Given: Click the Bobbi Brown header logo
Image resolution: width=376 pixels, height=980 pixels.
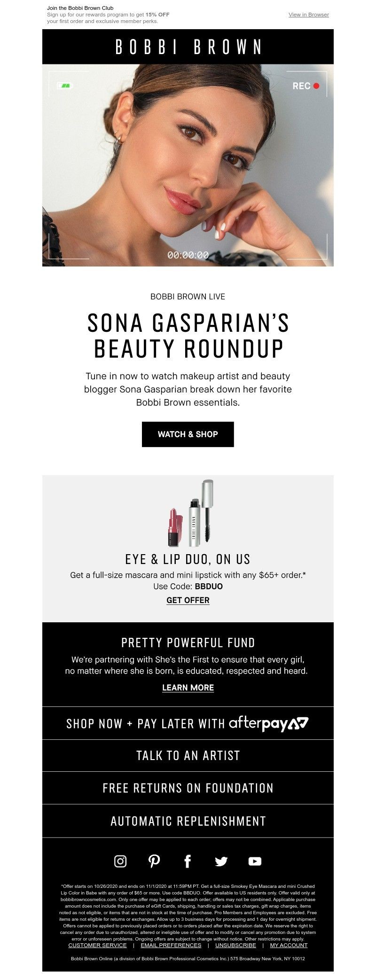Looking at the screenshot, I should click(x=188, y=47).
